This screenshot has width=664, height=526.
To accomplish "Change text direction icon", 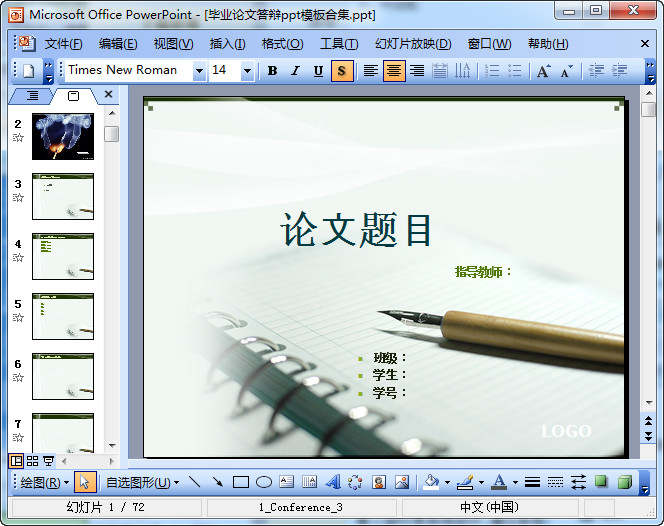I will (462, 71).
